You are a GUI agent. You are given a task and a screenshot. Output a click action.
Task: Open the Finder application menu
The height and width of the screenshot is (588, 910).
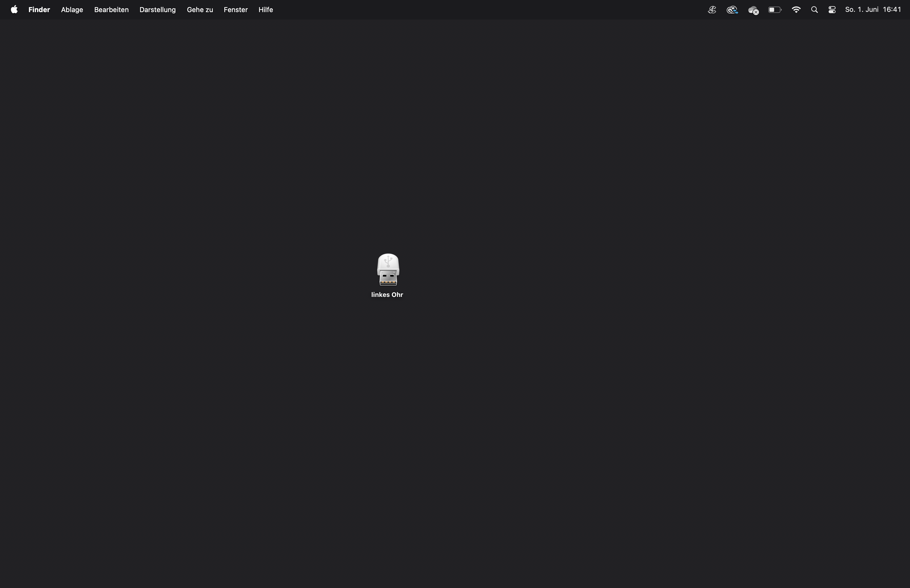pyautogui.click(x=39, y=9)
